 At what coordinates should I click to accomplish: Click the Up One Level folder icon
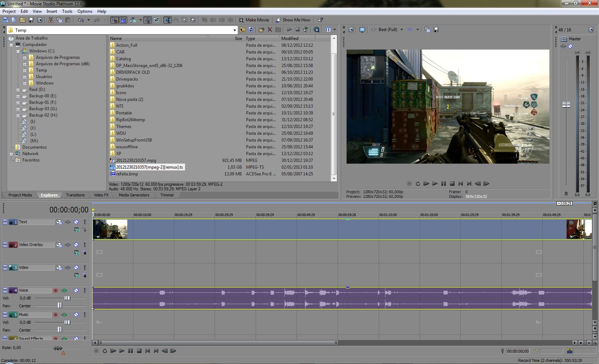[x=242, y=30]
